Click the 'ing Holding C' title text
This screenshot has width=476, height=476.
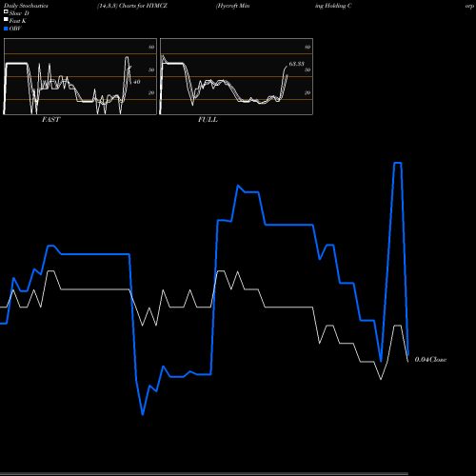[333, 6]
